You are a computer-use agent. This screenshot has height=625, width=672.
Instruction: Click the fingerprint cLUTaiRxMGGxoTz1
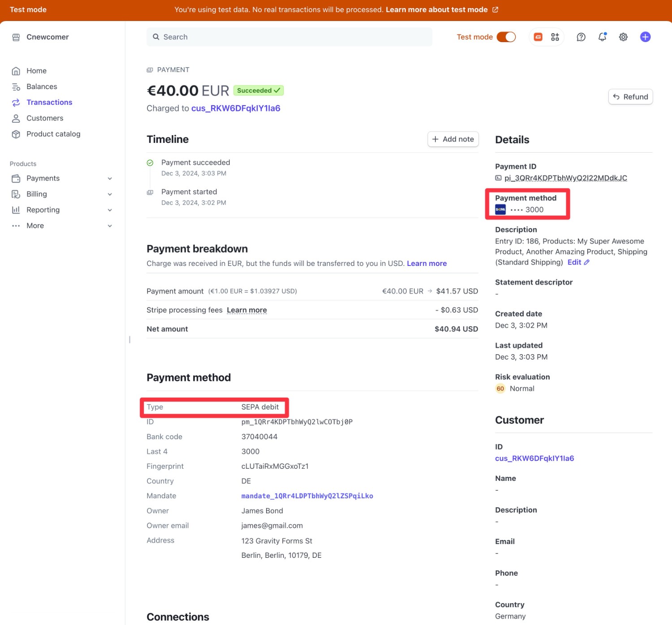click(275, 467)
